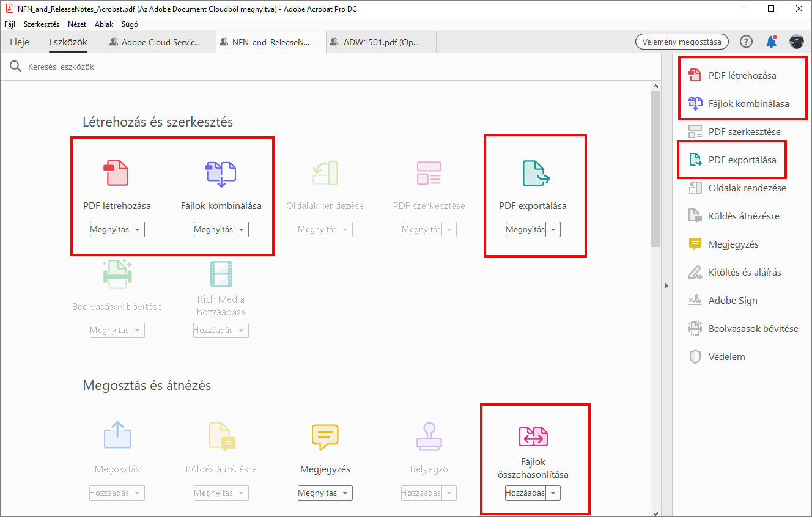Expand the Fájlok összehasonlítása Hozzáadás dropdown arrow

tap(553, 493)
